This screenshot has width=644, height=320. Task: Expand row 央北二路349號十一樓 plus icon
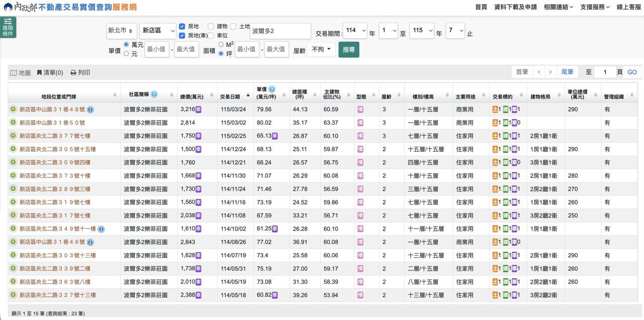coord(13,229)
